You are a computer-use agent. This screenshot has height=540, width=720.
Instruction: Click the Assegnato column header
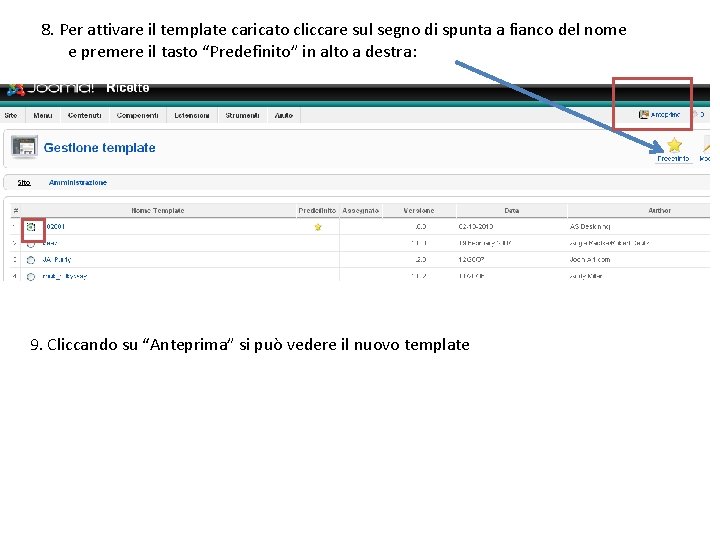360,210
